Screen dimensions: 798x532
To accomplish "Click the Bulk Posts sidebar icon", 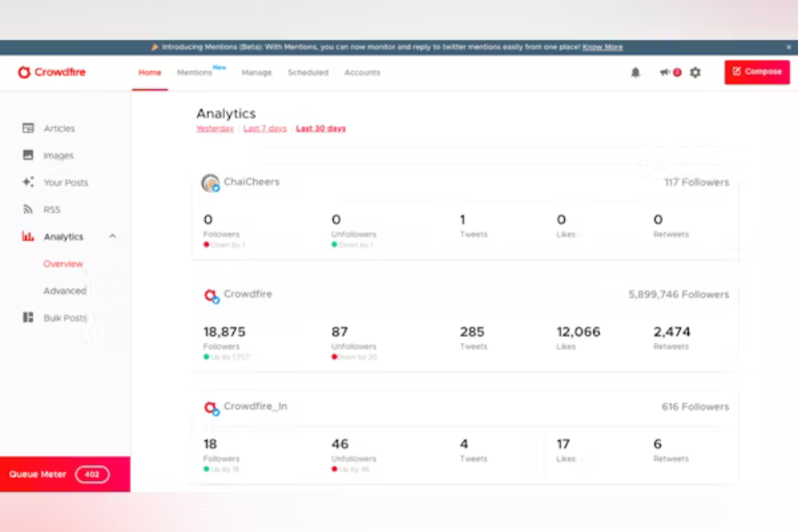I will point(28,318).
